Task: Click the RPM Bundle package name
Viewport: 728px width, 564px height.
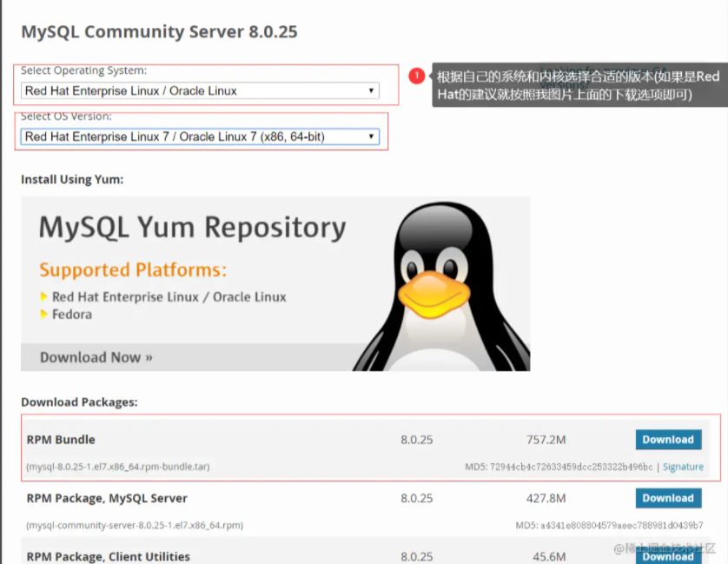Action: [x=61, y=440]
